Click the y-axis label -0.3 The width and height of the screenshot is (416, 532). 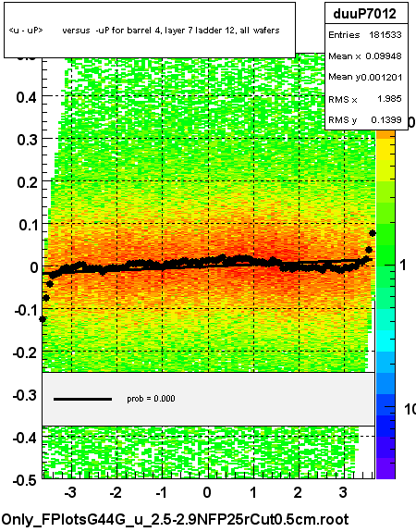pyautogui.click(x=26, y=395)
